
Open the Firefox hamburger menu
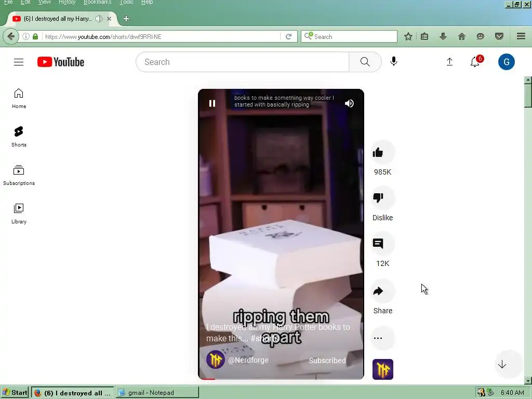click(x=521, y=36)
